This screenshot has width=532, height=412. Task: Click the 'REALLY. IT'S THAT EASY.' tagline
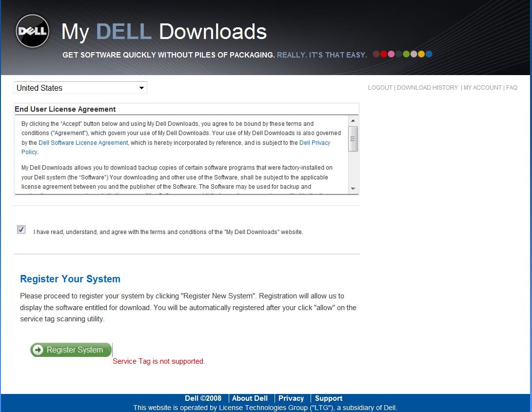[322, 55]
